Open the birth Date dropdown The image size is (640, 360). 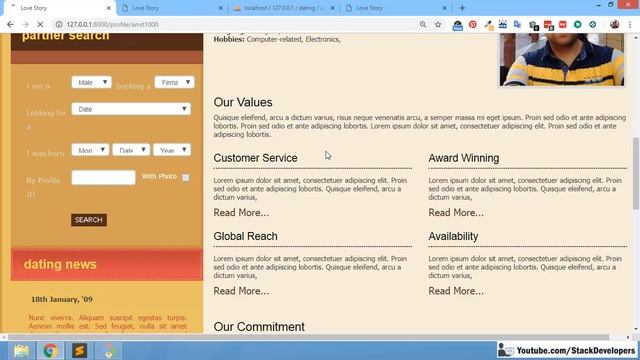click(131, 150)
